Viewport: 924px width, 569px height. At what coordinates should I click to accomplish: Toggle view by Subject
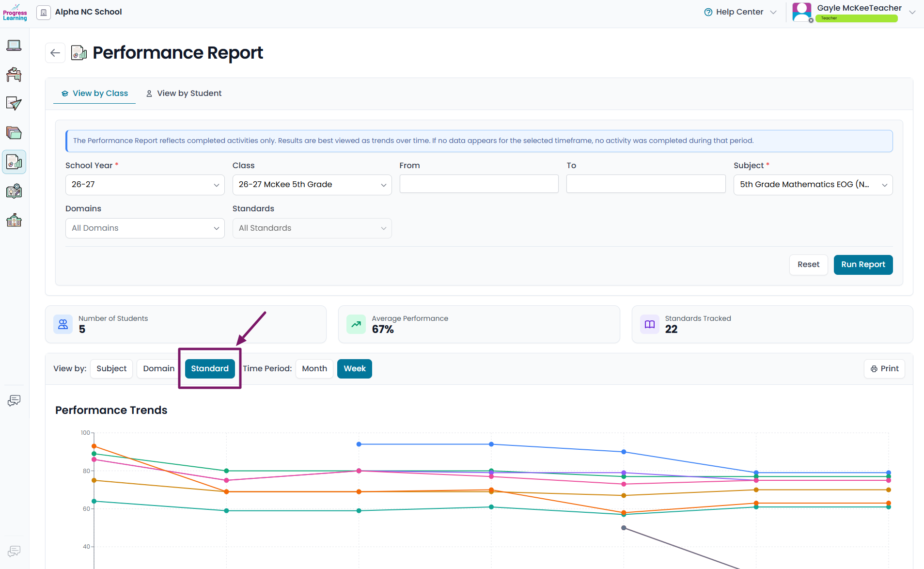point(111,369)
